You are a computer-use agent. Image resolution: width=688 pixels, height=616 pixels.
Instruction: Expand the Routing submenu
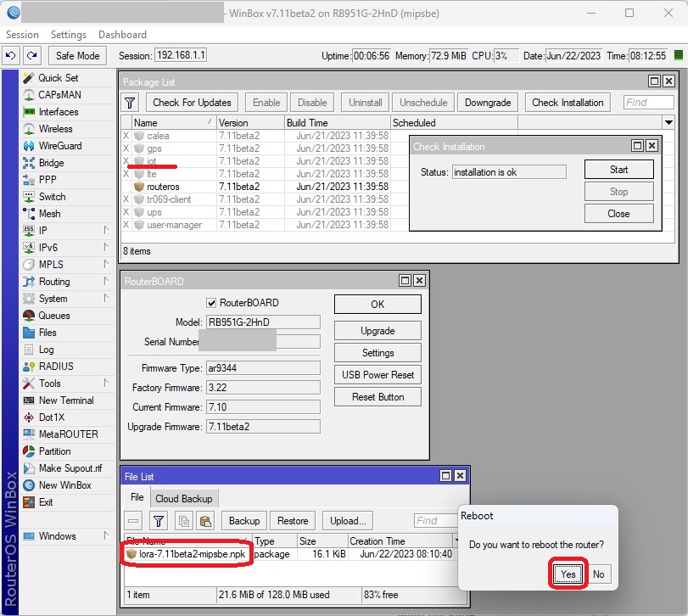click(x=106, y=281)
